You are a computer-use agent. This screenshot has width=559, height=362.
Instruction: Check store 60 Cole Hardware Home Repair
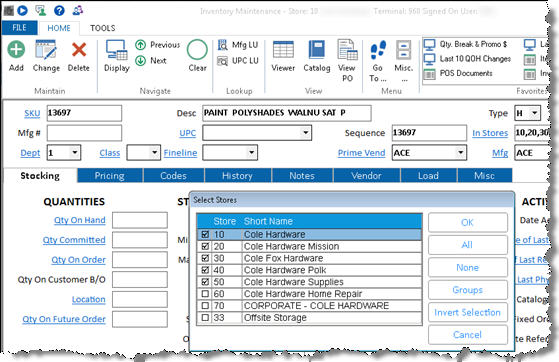[x=205, y=294]
